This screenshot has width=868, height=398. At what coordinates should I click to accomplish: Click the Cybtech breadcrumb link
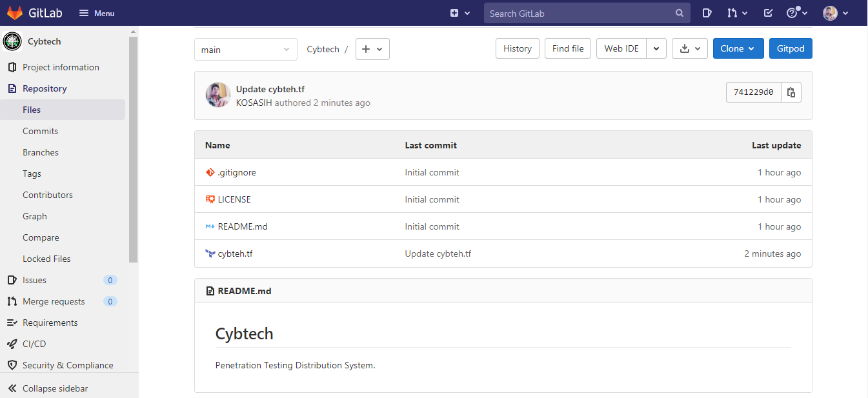(x=323, y=49)
